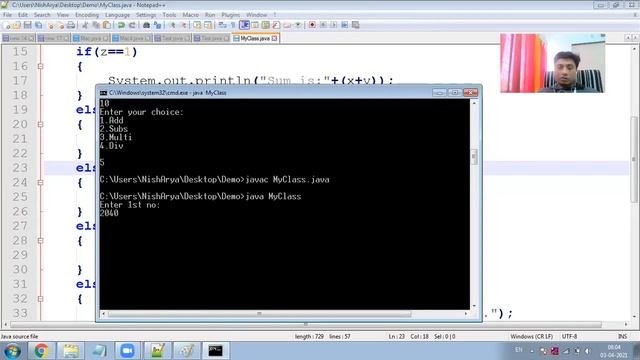Image resolution: width=640 pixels, height=360 pixels.
Task: Save the current file with the floppy icon
Action: (x=27, y=25)
